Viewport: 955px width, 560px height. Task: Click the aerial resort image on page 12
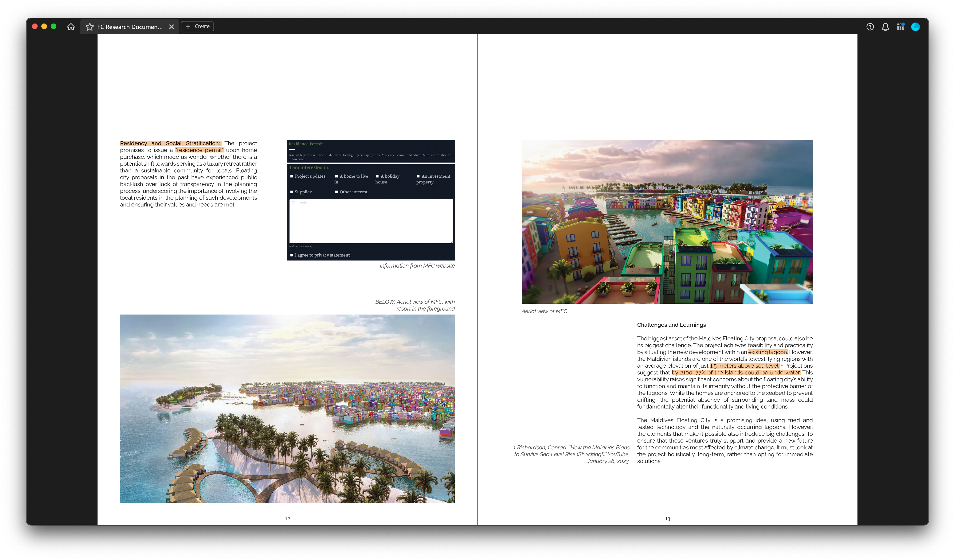(287, 409)
